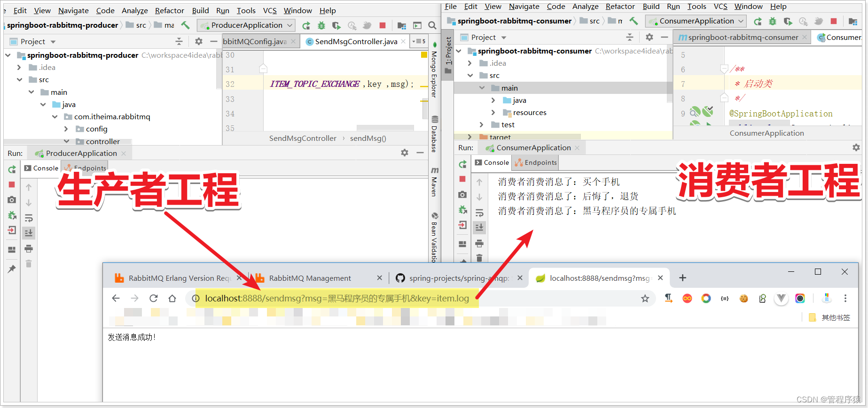Reload the browser page
The width and height of the screenshot is (868, 408).
153,298
